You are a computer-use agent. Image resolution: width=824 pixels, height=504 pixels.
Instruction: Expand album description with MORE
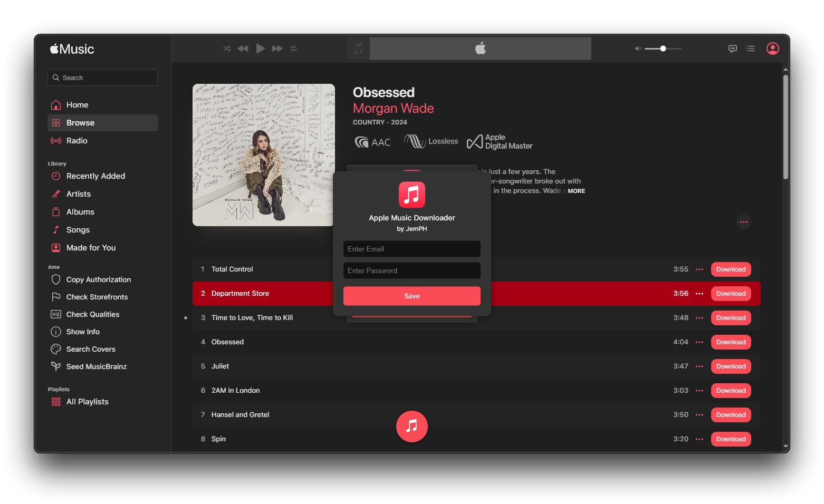[x=576, y=191]
